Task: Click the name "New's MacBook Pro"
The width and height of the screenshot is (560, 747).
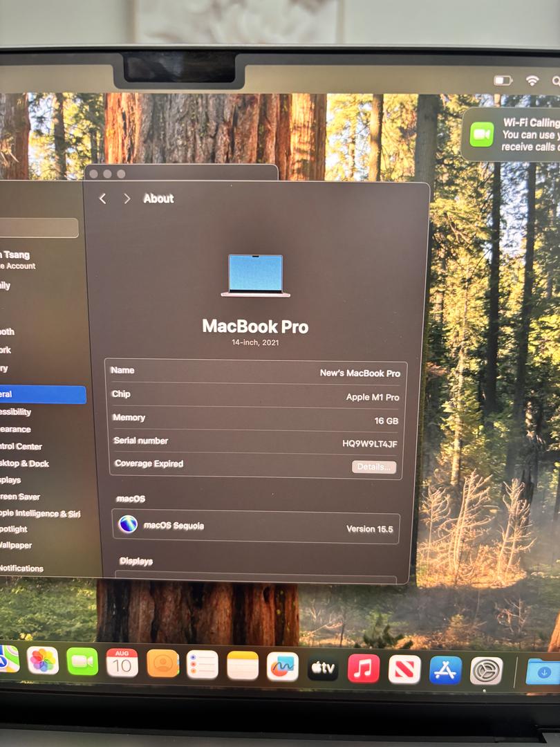Action: click(x=360, y=373)
